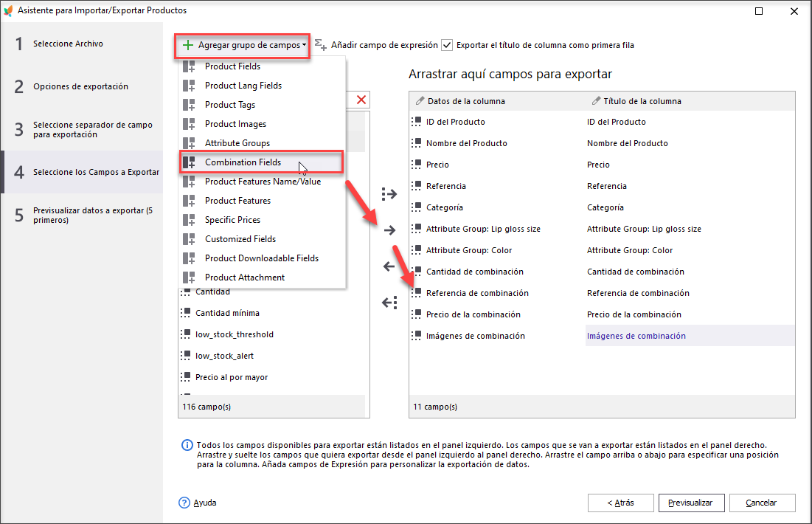Open Agregar grupo de campos dropdown
Image resolution: width=812 pixels, height=524 pixels.
pyautogui.click(x=243, y=45)
